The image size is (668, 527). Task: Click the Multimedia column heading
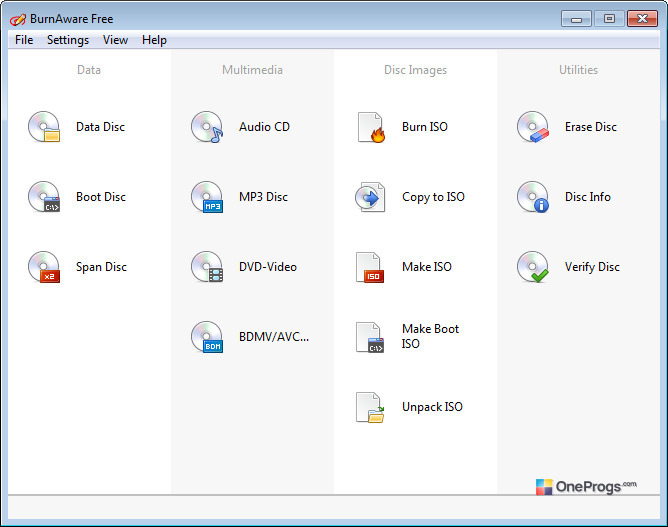[x=252, y=70]
